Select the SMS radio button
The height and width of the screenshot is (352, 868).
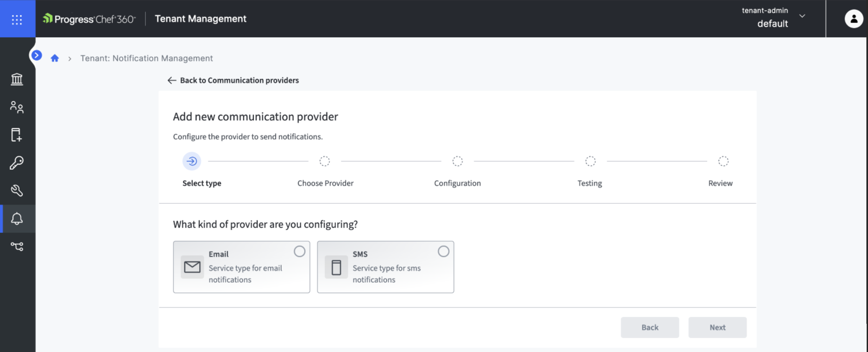point(443,251)
